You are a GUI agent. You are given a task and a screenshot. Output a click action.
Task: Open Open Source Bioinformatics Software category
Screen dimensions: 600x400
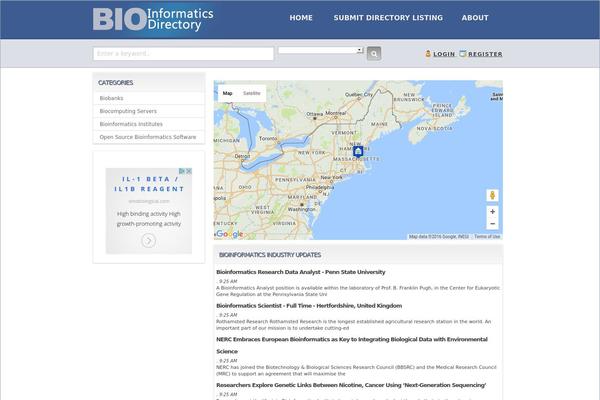148,137
